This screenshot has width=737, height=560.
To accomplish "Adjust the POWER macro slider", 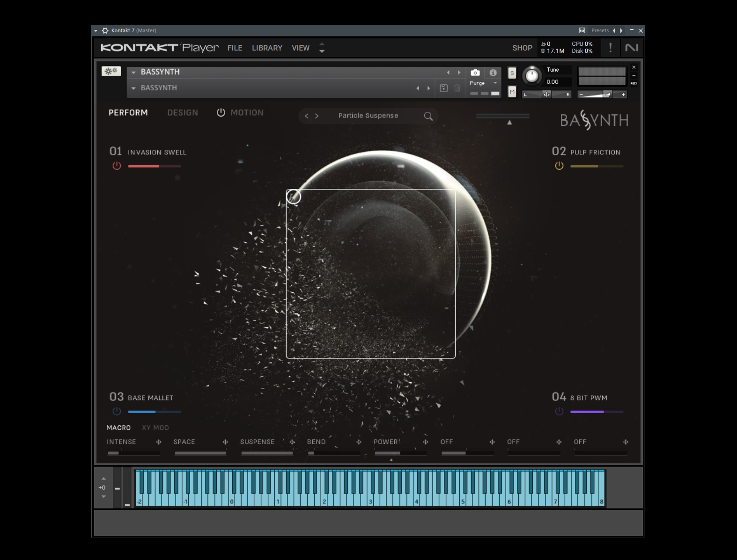I will pos(400,453).
